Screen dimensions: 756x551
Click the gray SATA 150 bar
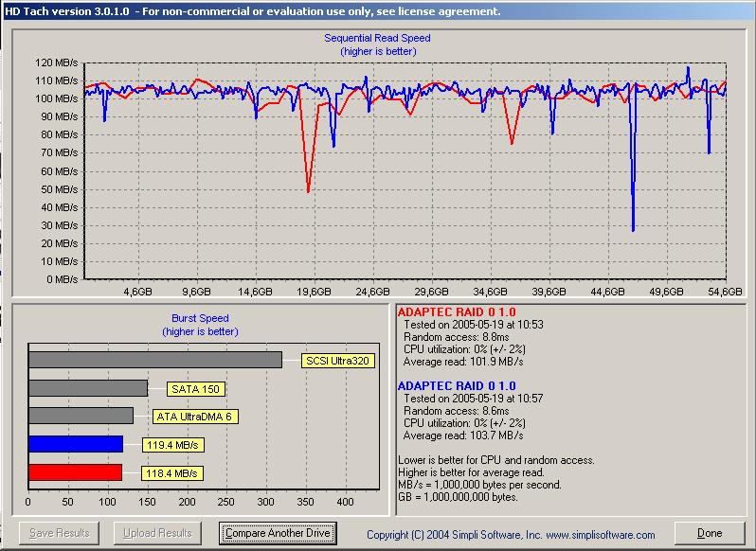click(88, 388)
